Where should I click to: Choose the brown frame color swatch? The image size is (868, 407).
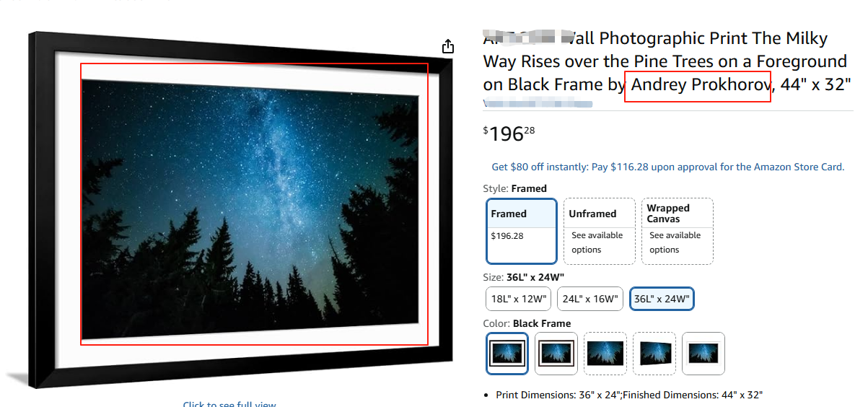tap(556, 353)
